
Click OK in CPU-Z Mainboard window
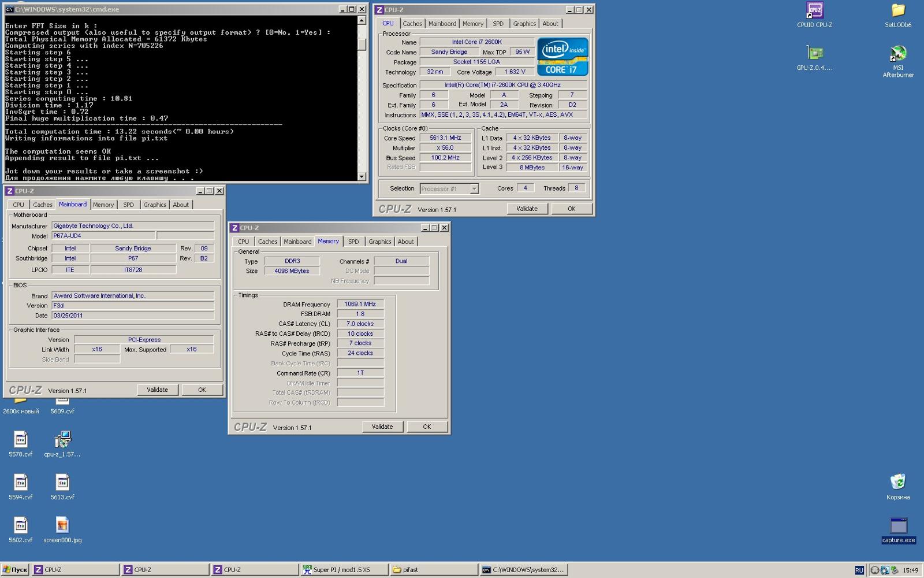click(202, 390)
